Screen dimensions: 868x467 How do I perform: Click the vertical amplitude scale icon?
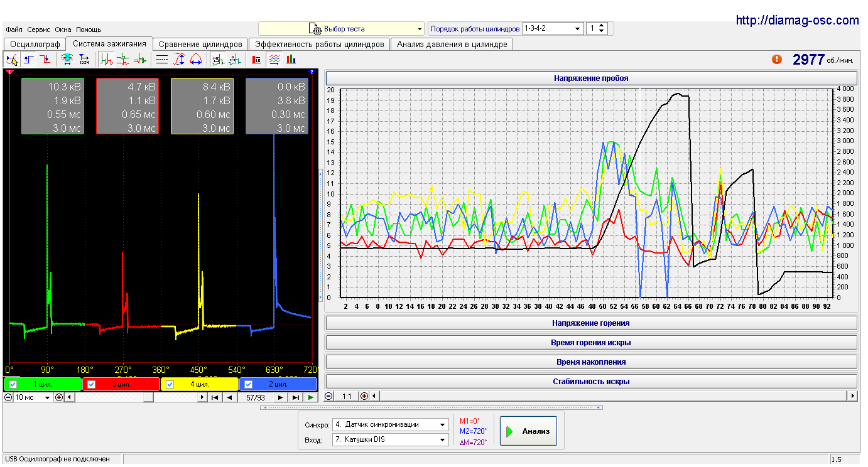pyautogui.click(x=179, y=60)
